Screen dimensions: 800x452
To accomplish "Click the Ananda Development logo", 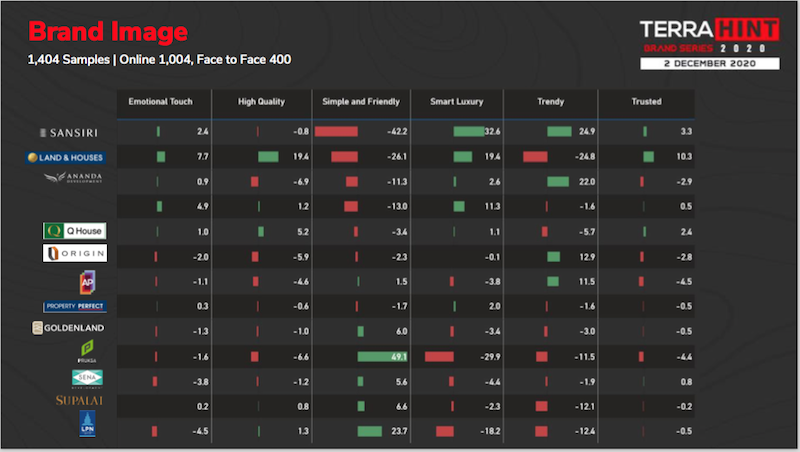I will pos(73,178).
